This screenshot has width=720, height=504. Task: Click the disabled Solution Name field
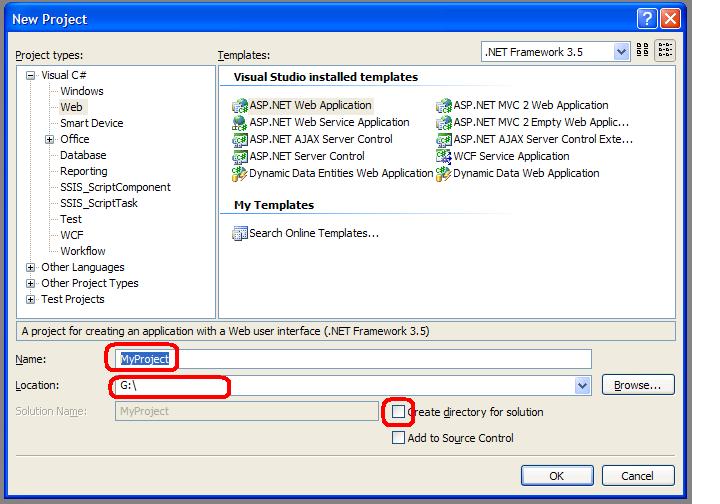pos(247,411)
